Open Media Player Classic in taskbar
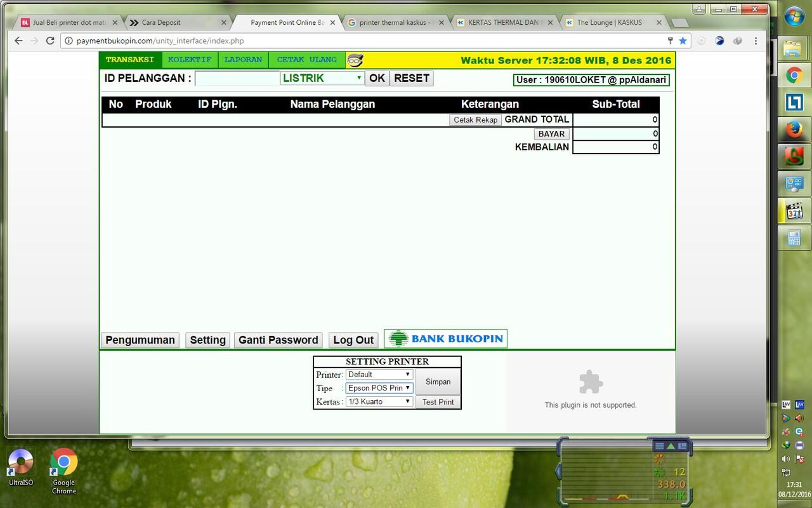This screenshot has width=812, height=508. 794,211
